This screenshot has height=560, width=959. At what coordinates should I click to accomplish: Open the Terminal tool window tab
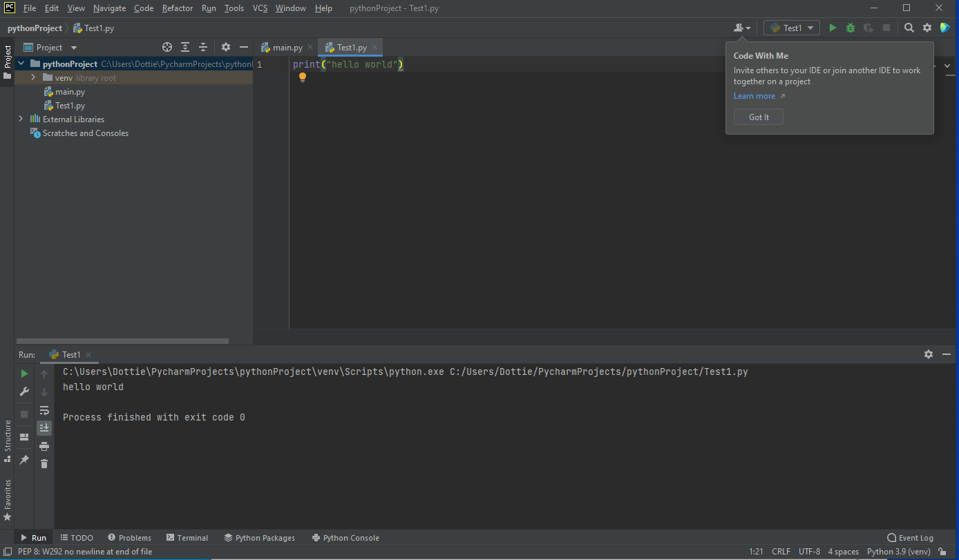[187, 538]
